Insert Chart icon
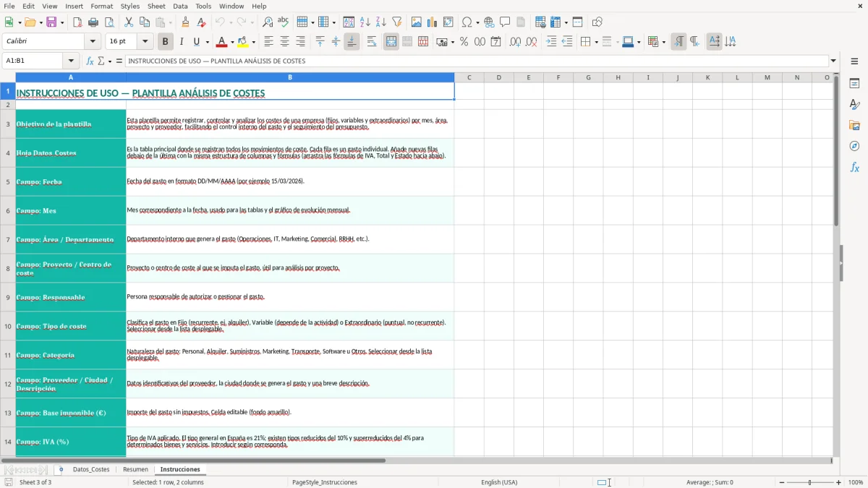This screenshot has width=868, height=488. (433, 22)
